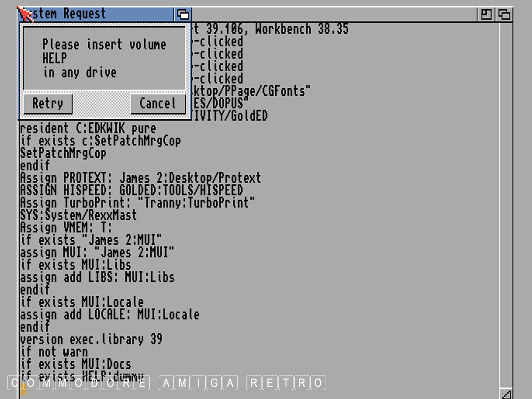
Task: Click the orange text cursor at the bottom left
Action: coord(23,389)
